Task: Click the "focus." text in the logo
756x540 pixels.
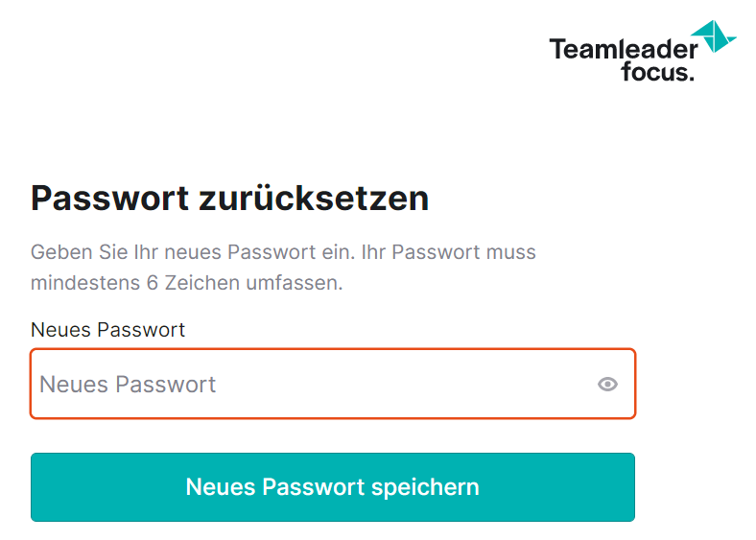Action: (657, 72)
